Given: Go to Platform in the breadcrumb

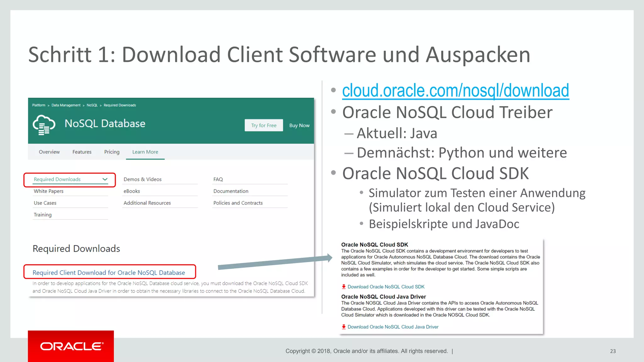Looking at the screenshot, I should pos(39,105).
